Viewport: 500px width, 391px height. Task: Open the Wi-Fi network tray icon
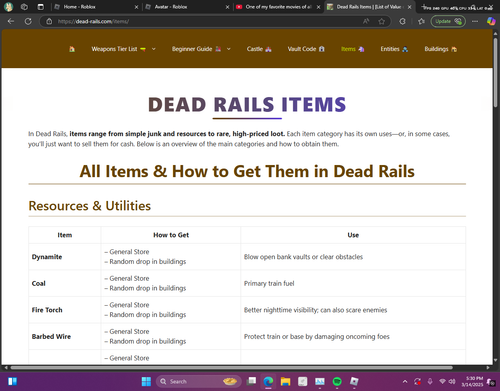442,381
